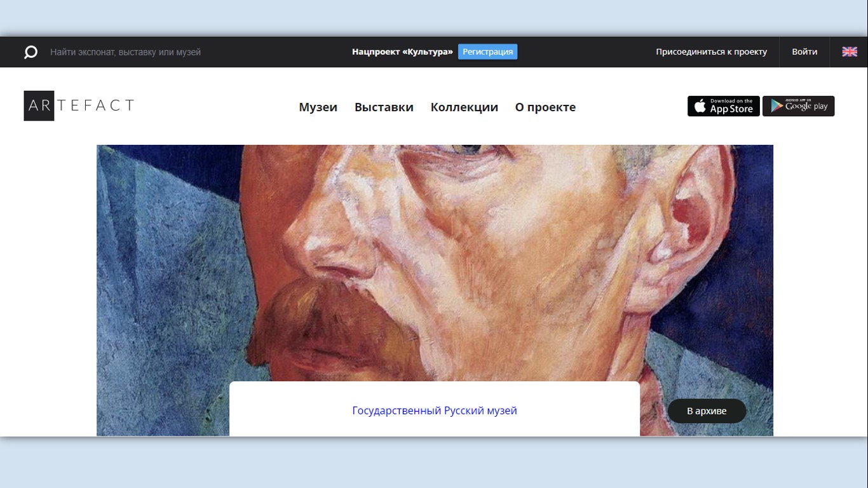
Task: Click the black AR square of the logo
Action: click(x=39, y=105)
